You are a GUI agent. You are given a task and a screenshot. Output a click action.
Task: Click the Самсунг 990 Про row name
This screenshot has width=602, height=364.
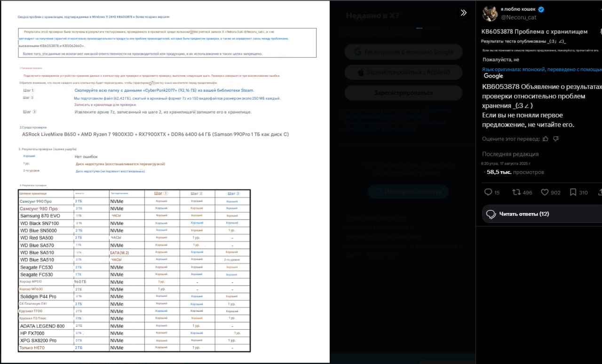pyautogui.click(x=36, y=201)
